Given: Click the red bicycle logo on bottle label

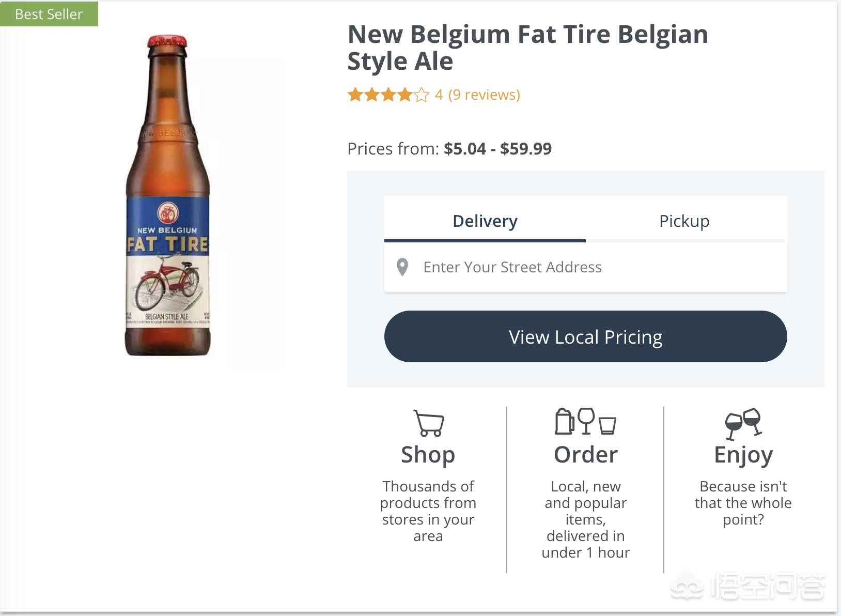Looking at the screenshot, I should click(x=168, y=212).
